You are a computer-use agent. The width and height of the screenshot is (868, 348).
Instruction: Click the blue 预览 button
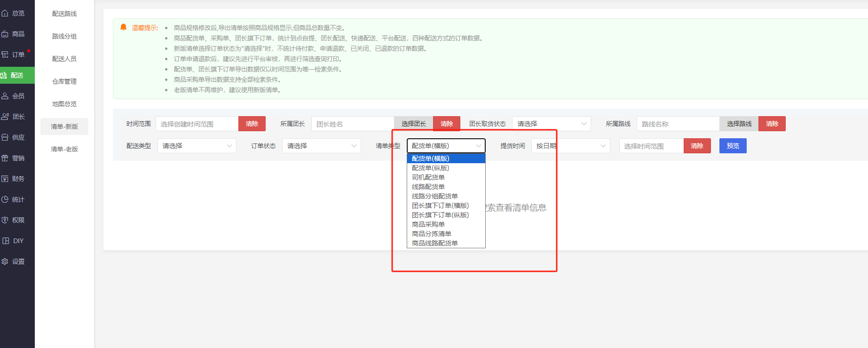click(733, 146)
